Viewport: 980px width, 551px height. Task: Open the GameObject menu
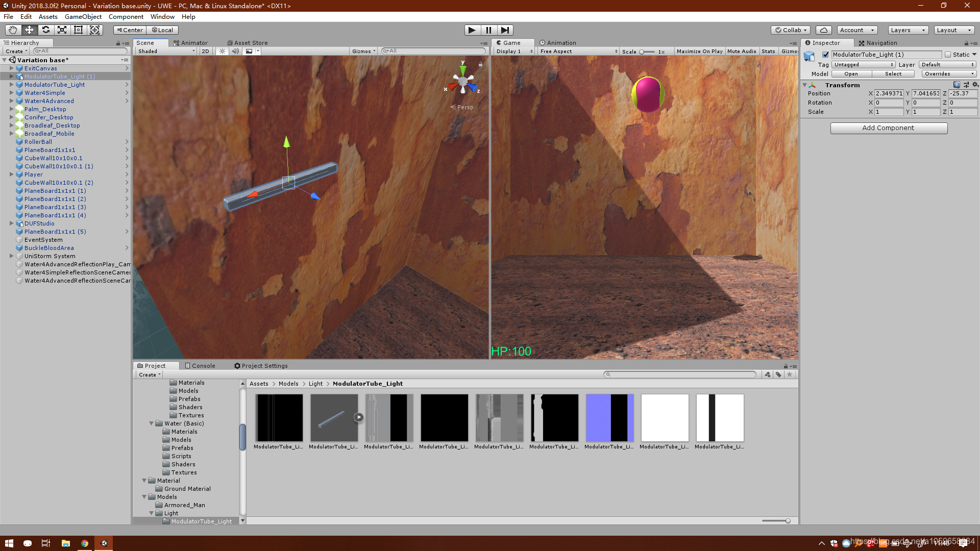[x=83, y=17]
